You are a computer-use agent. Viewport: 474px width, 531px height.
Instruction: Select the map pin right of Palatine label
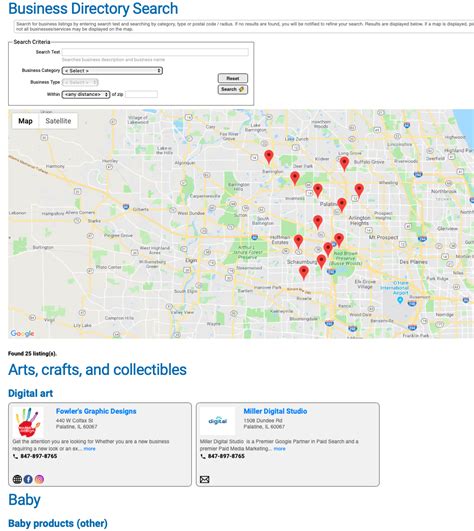342,205
